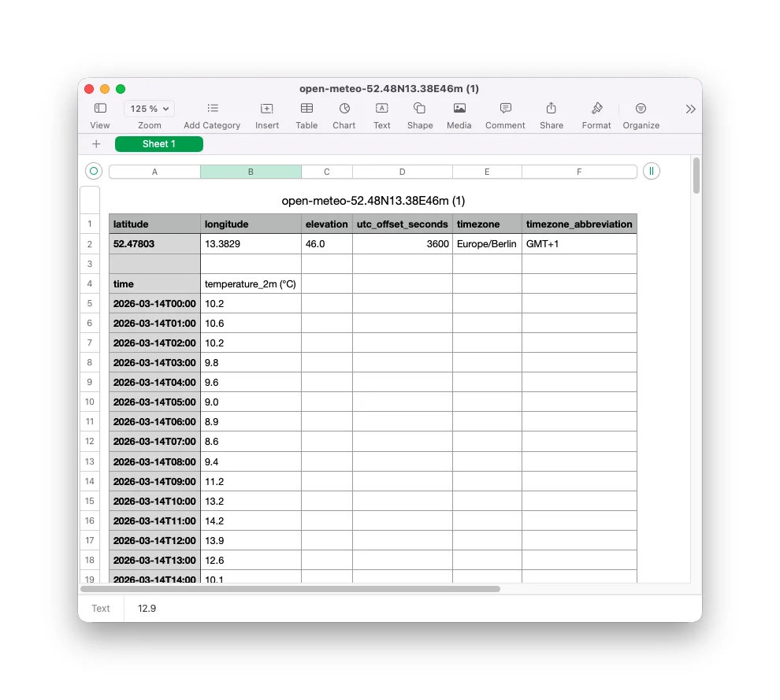The image size is (780, 700).
Task: Insert a Text box
Action: click(381, 111)
